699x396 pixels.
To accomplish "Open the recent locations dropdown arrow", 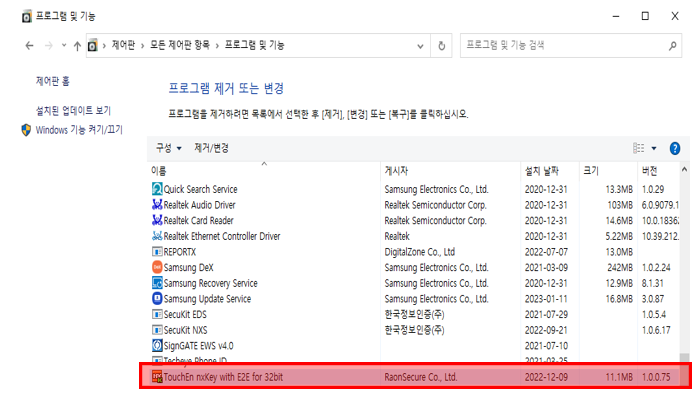I will point(64,45).
